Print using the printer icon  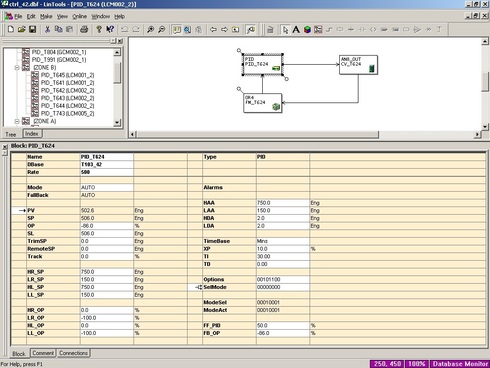point(84,29)
